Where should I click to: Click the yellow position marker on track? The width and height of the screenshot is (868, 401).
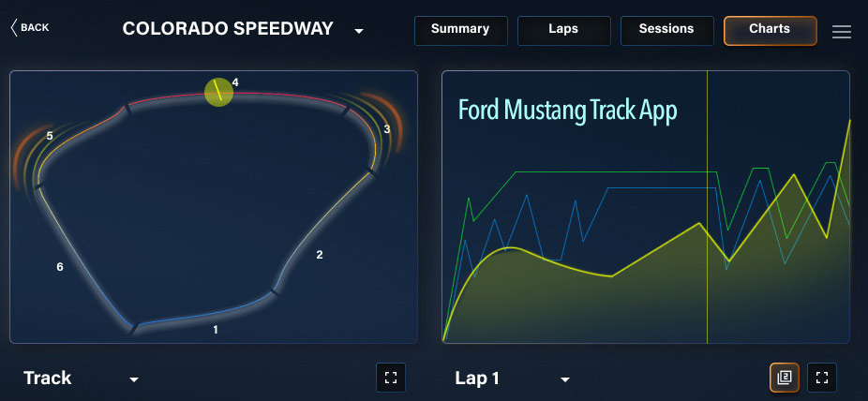(x=218, y=92)
